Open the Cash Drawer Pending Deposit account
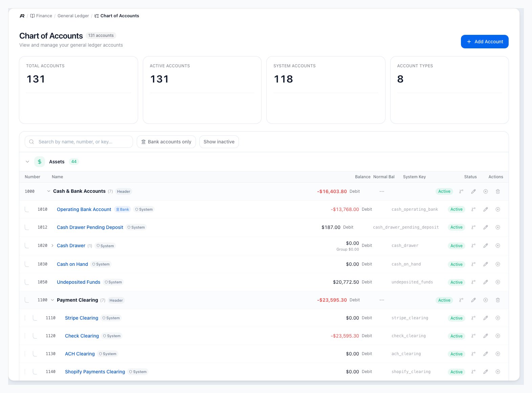532x393 pixels. (x=90, y=227)
